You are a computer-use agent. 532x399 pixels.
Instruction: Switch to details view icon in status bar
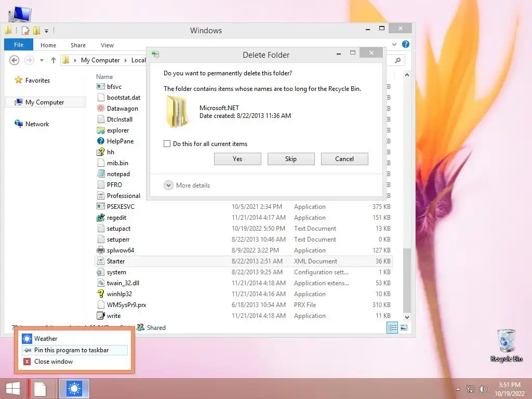click(392, 328)
